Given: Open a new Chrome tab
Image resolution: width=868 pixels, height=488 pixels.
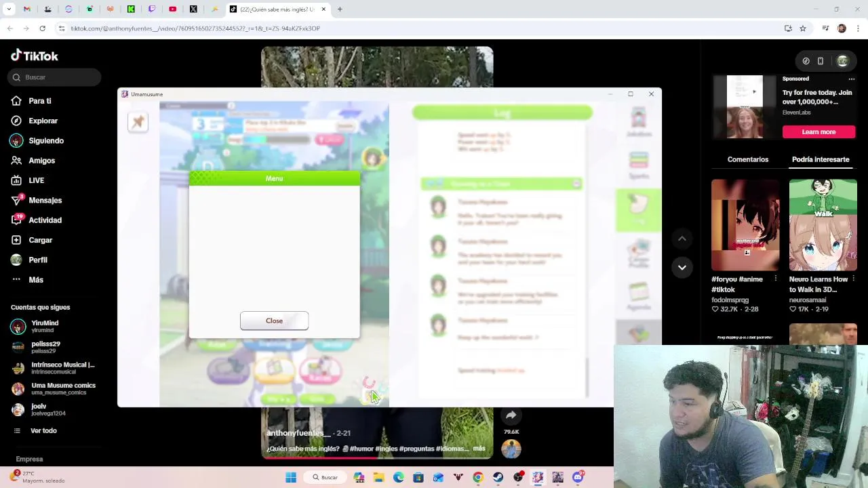Looking at the screenshot, I should 340,9.
